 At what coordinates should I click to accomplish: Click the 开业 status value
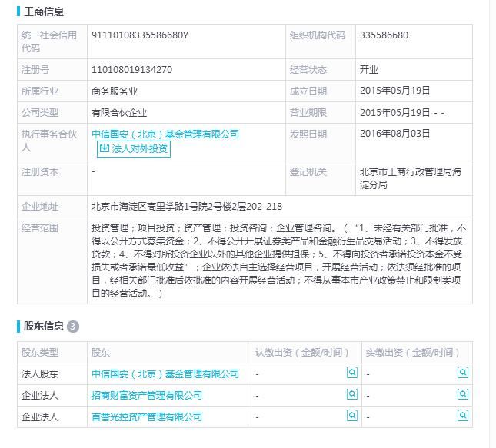369,70
